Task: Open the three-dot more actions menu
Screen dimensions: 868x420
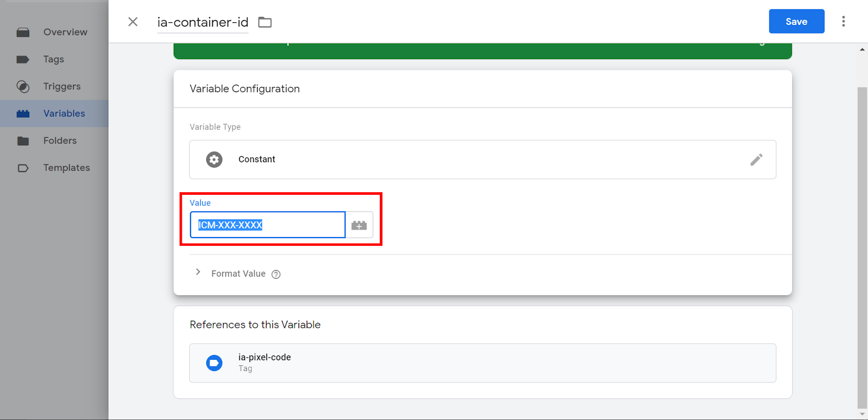Action: 843,22
